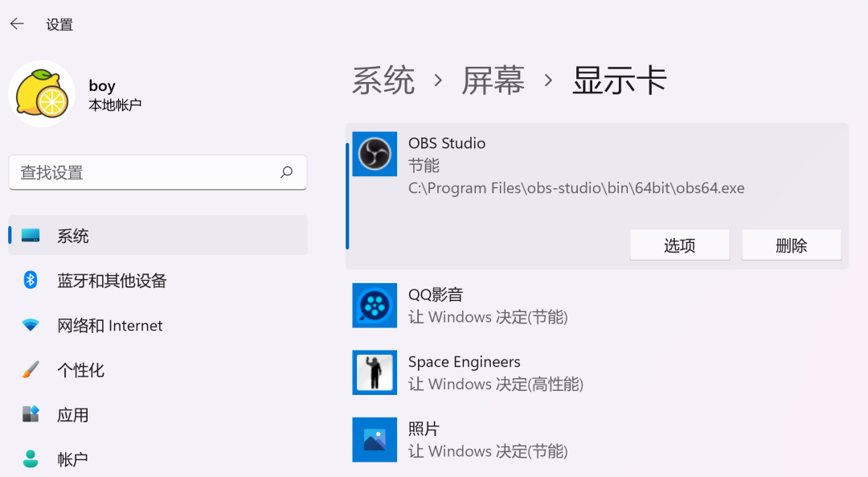This screenshot has width=868, height=477.
Task: Click 删除 to remove OBS Studio
Action: (x=792, y=245)
